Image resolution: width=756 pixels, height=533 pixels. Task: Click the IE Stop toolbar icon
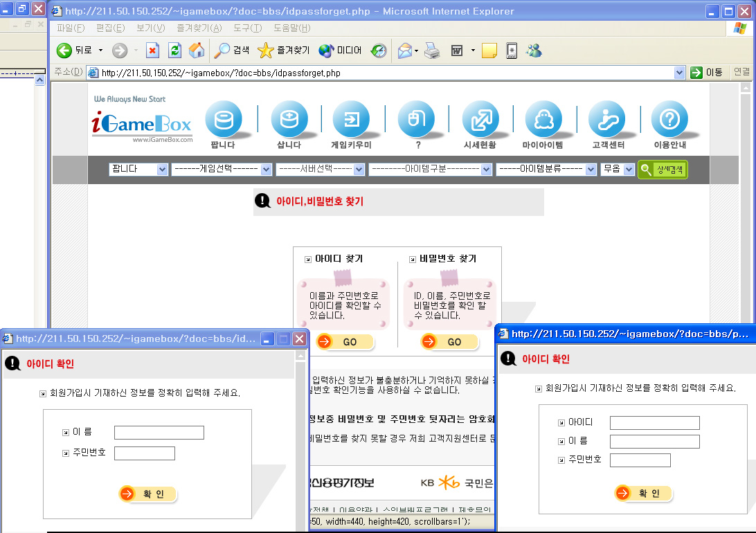tap(153, 50)
